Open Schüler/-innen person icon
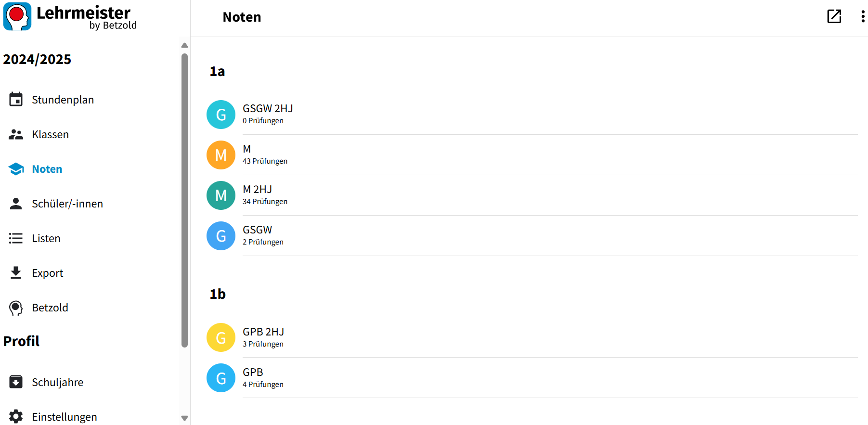The height and width of the screenshot is (425, 868). (x=16, y=204)
